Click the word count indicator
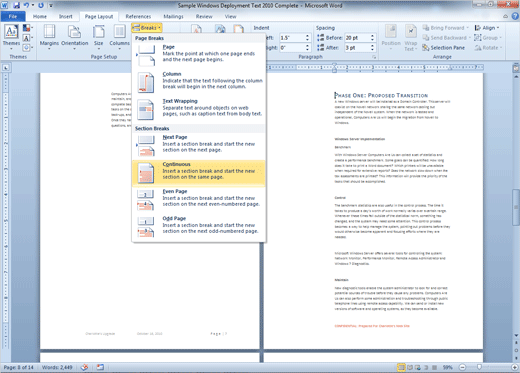The width and height of the screenshot is (520, 373). click(57, 367)
